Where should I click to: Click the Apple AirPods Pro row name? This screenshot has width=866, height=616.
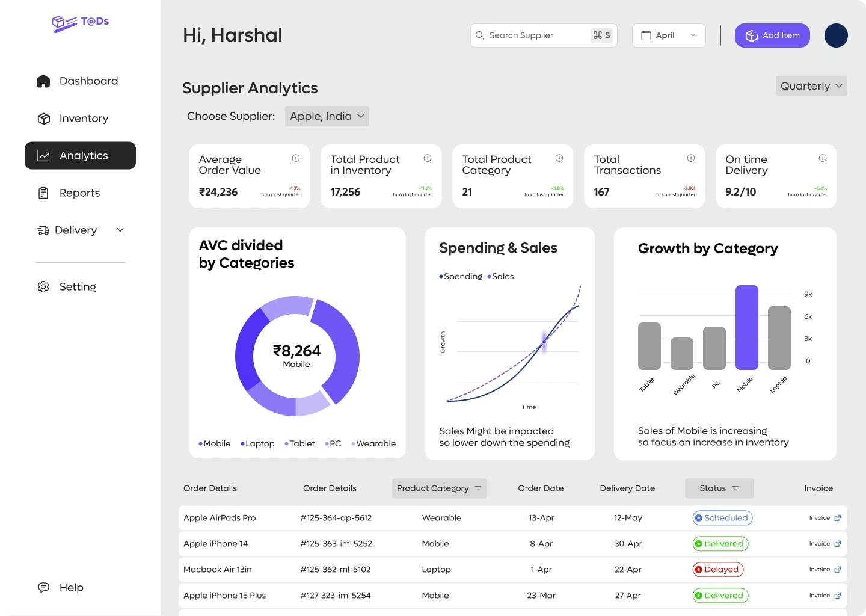220,518
